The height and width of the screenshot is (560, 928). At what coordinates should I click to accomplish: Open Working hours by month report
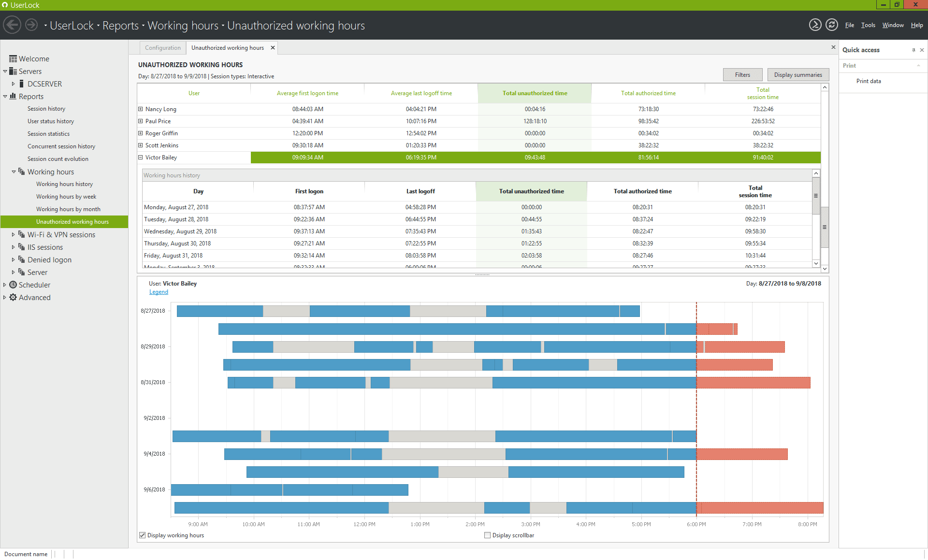68,209
